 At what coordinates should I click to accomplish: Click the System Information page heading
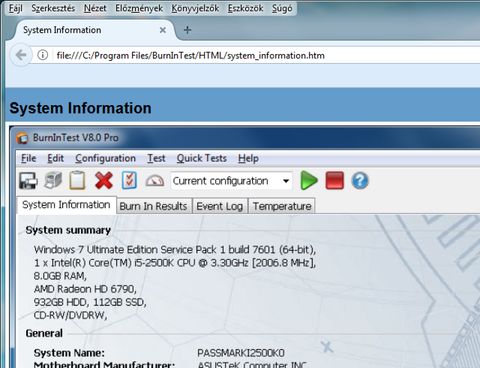coord(80,108)
